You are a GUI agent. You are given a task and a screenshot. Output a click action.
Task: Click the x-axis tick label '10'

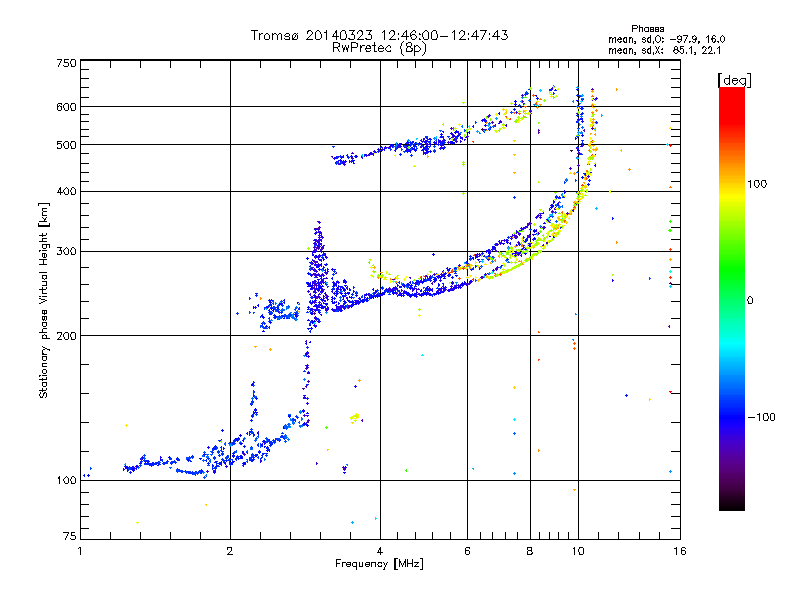(x=578, y=551)
